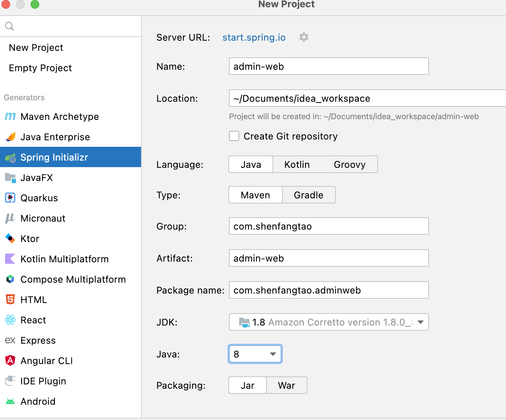This screenshot has height=420, width=506.
Task: Click the Quarkus logo icon
Action: pyautogui.click(x=10, y=198)
